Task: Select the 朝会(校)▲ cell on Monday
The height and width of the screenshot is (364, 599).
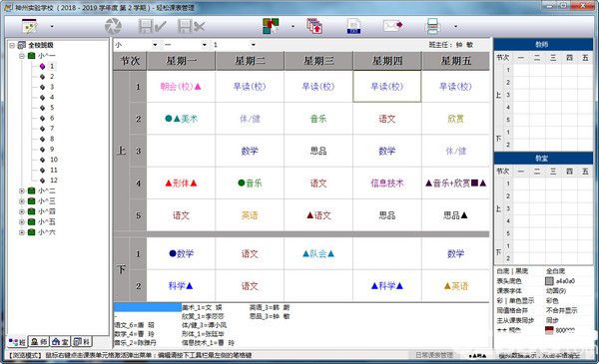Action: pos(181,87)
